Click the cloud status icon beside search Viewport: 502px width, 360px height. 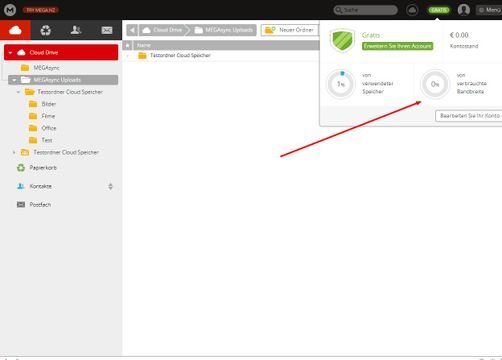[412, 10]
